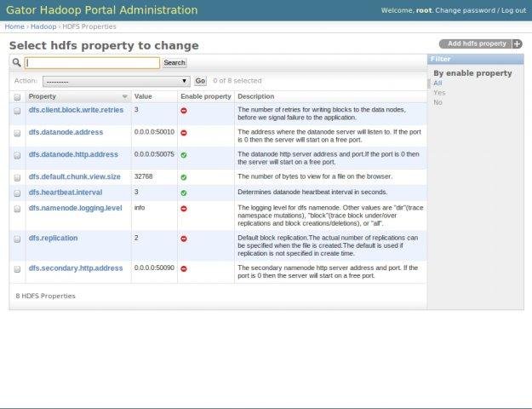
Task: Open the Action dropdown menu
Action: tap(116, 81)
